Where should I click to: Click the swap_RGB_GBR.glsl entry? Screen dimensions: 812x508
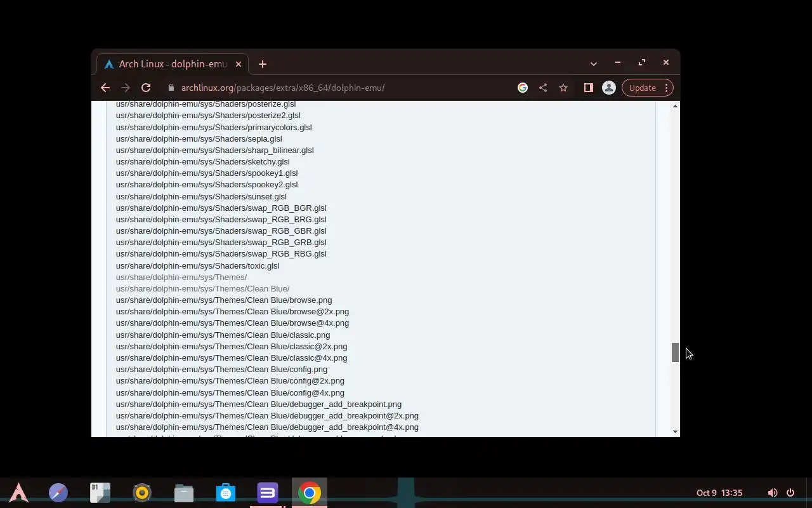click(x=221, y=231)
